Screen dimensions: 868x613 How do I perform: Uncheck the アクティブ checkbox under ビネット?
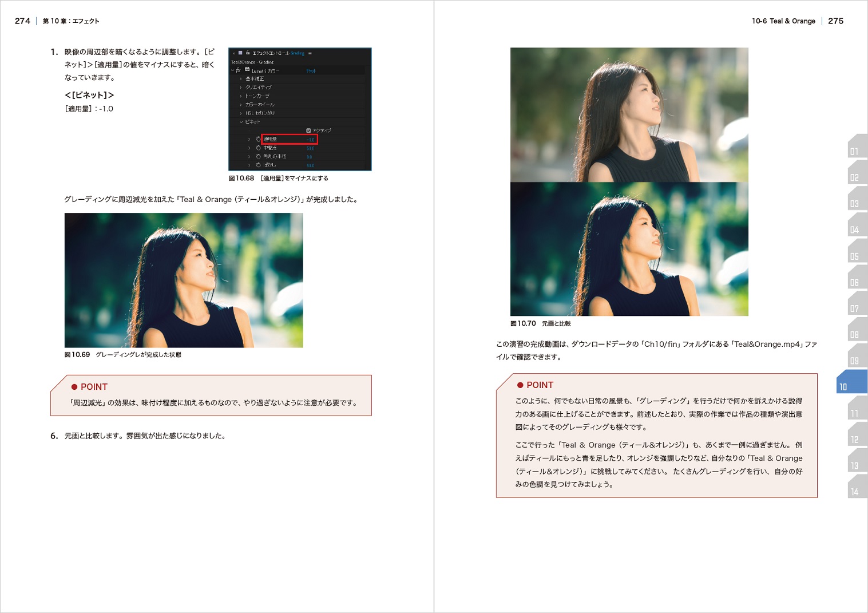click(308, 130)
